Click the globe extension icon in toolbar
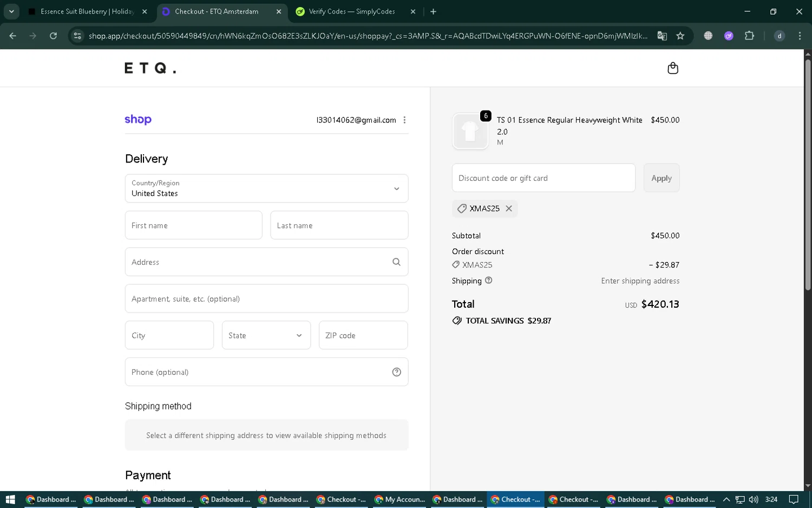The width and height of the screenshot is (812, 508). [708, 36]
